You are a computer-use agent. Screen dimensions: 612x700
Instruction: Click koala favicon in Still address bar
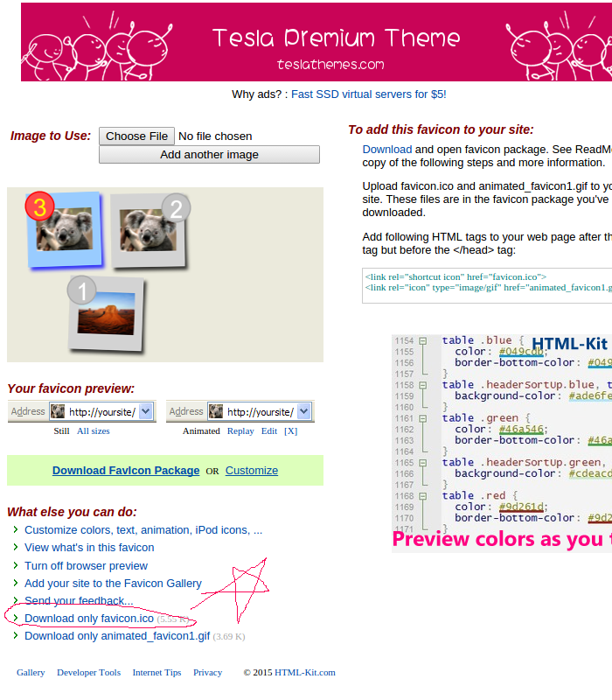point(58,411)
